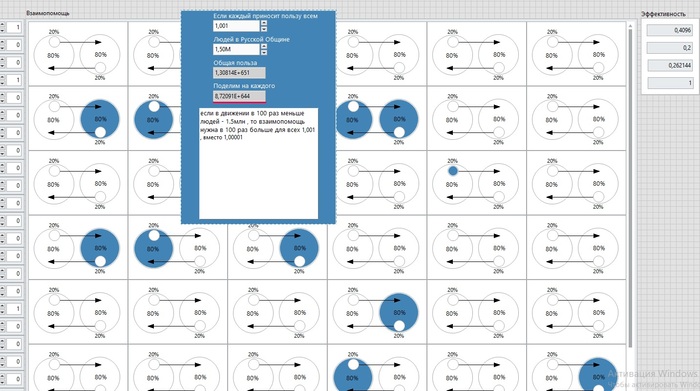Select the Эффективность value 0,2
This screenshot has height=391, width=700.
pyautogui.click(x=670, y=48)
